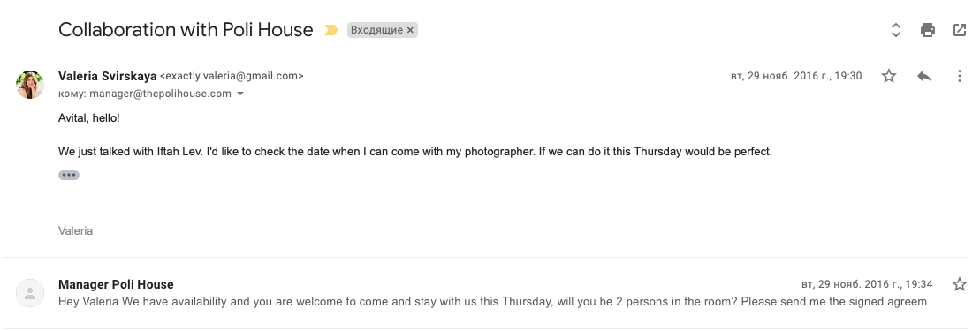Expand trimmed content ellipsis
Screen dimensions: 980x331
(x=69, y=175)
